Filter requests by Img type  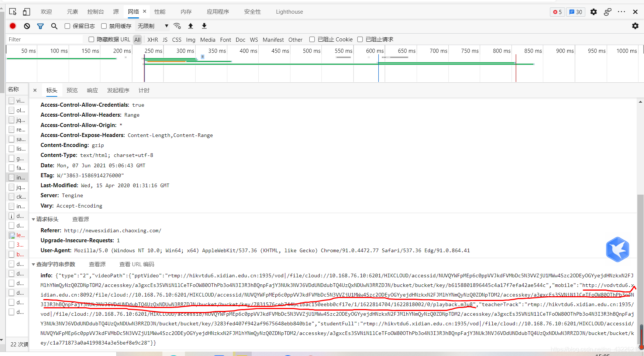tap(191, 40)
